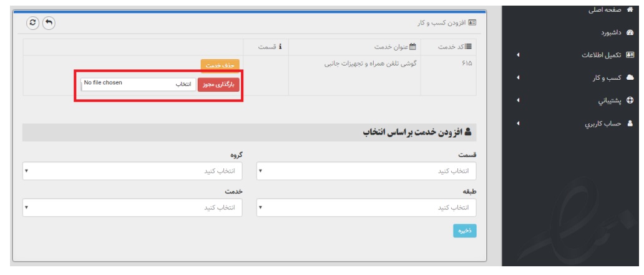Click the ID card icon beside تکمیل اطلاعات

(630, 55)
